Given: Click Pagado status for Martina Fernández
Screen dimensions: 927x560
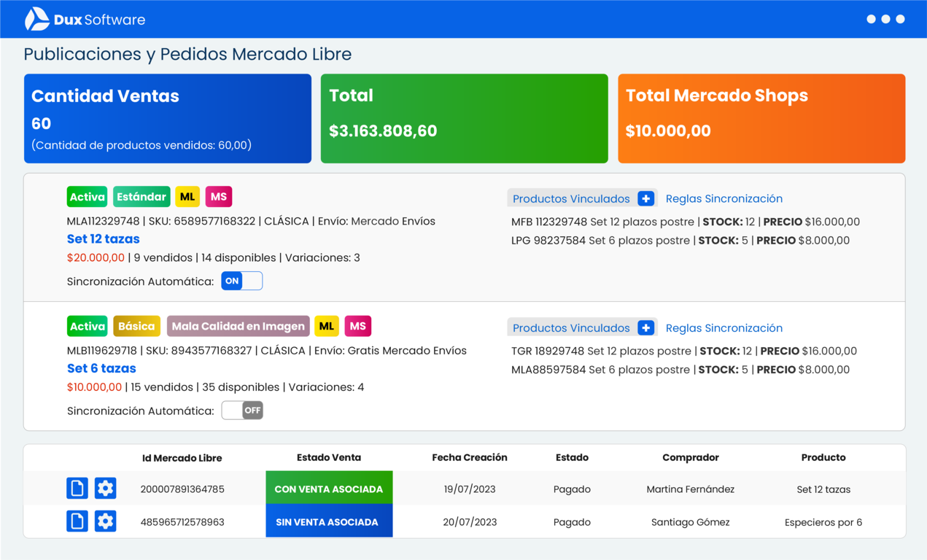Looking at the screenshot, I should (x=572, y=489).
